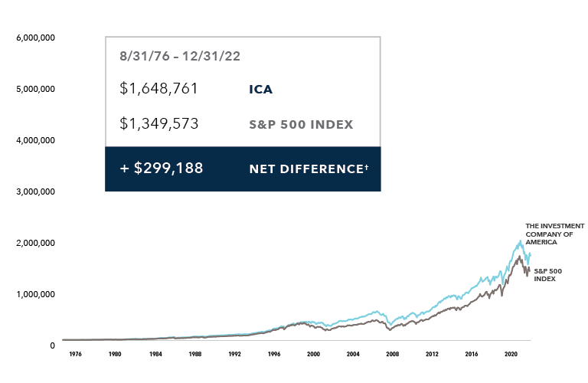Click the 2016 year on the x-axis

point(472,355)
